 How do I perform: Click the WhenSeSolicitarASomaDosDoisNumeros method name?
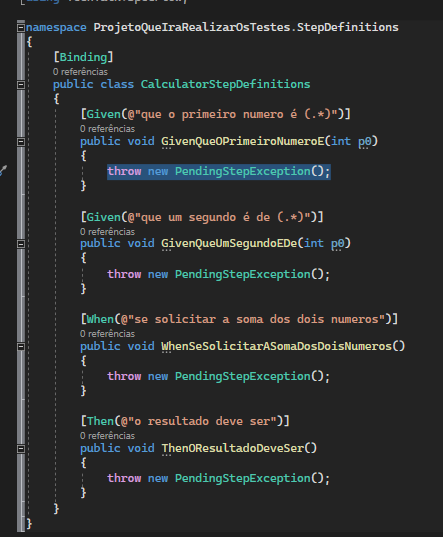pyautogui.click(x=277, y=346)
